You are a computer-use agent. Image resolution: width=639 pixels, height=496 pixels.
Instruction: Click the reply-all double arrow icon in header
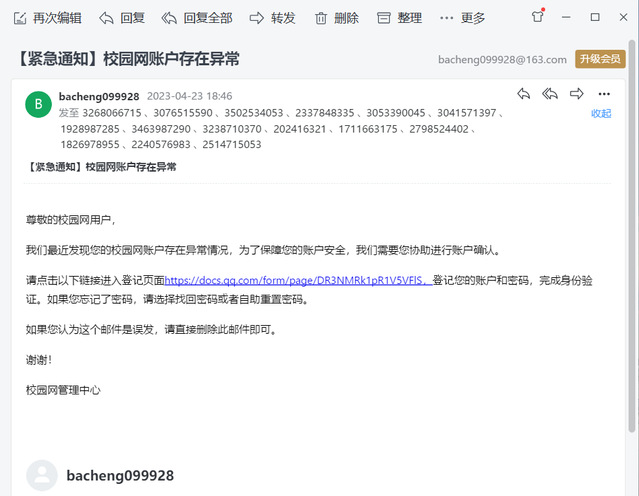pos(550,94)
